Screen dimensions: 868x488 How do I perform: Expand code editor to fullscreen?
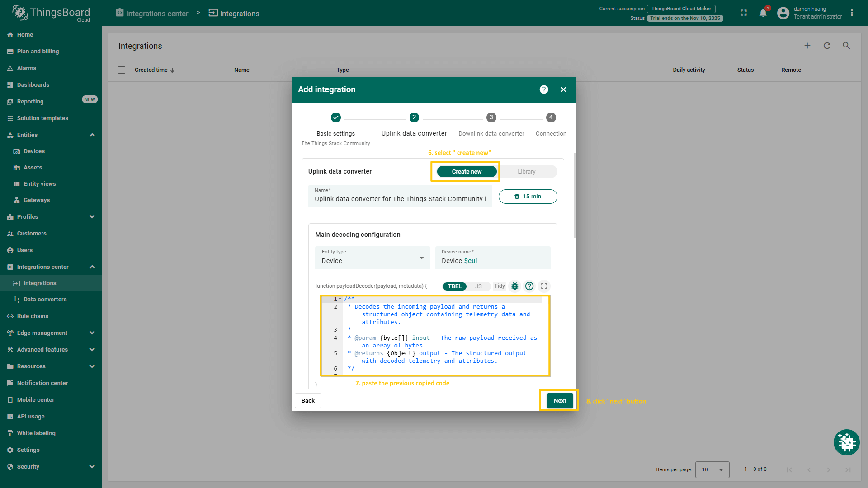(x=544, y=286)
